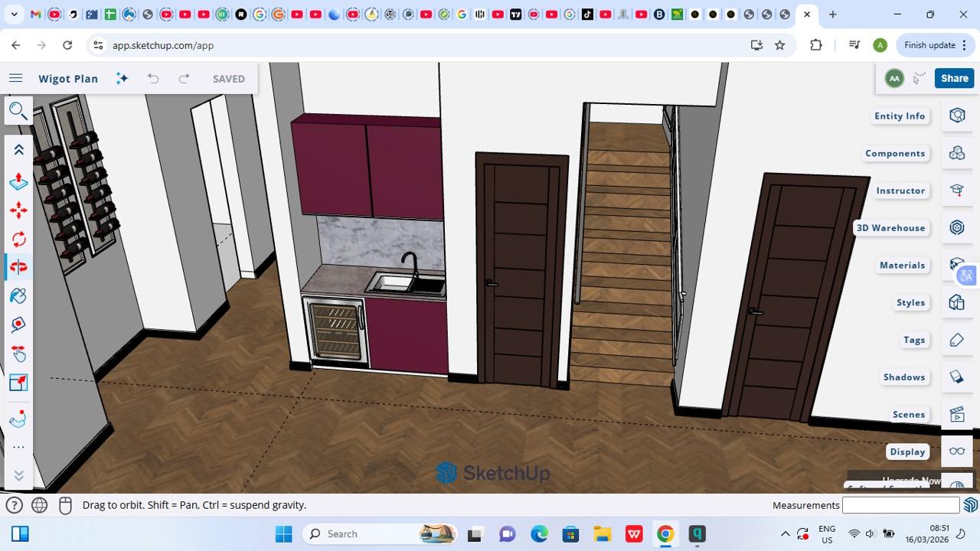Image resolution: width=980 pixels, height=551 pixels.
Task: Click the Measurements input box
Action: (900, 505)
